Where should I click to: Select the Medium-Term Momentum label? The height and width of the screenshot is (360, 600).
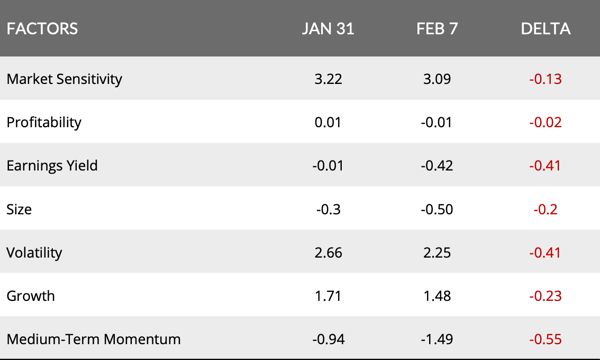coord(94,339)
